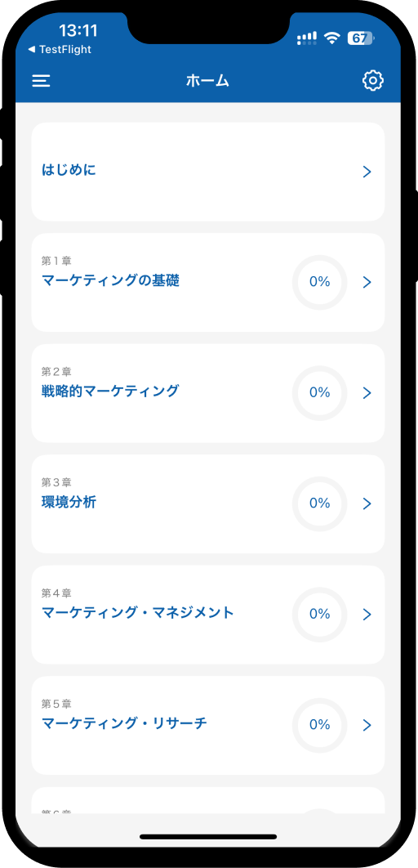Image resolution: width=418 pixels, height=868 pixels.
Task: Click the chevron for マーケティング・リサーチ
Action: 367,725
